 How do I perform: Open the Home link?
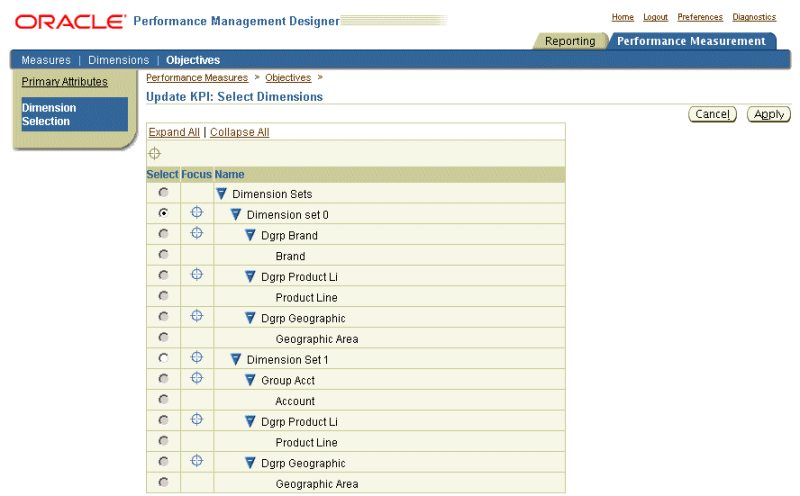pyautogui.click(x=622, y=17)
